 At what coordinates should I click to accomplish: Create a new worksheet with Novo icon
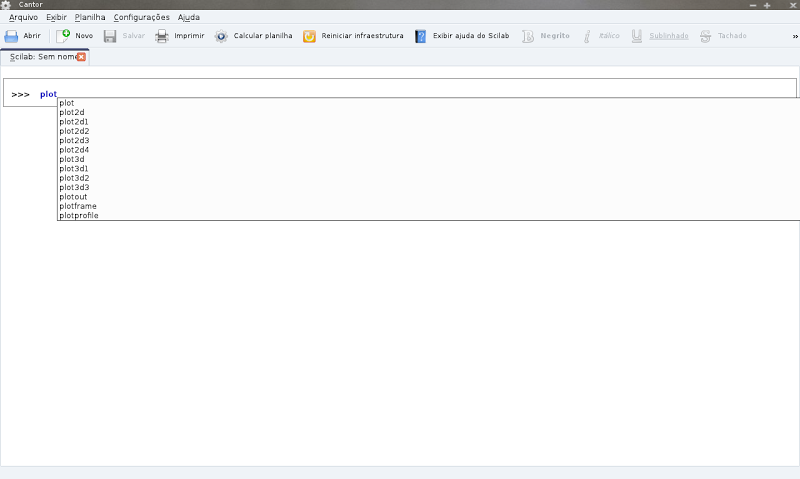[63, 36]
